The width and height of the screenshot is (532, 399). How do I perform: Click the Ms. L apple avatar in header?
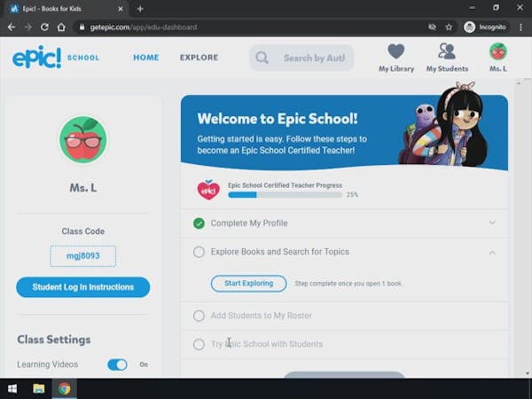coord(498,51)
